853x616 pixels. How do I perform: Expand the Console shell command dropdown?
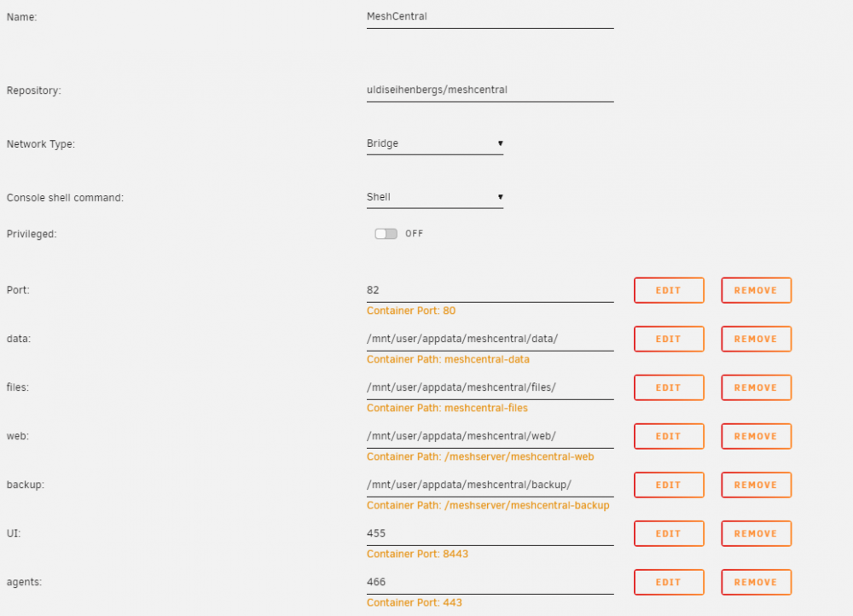coord(435,197)
